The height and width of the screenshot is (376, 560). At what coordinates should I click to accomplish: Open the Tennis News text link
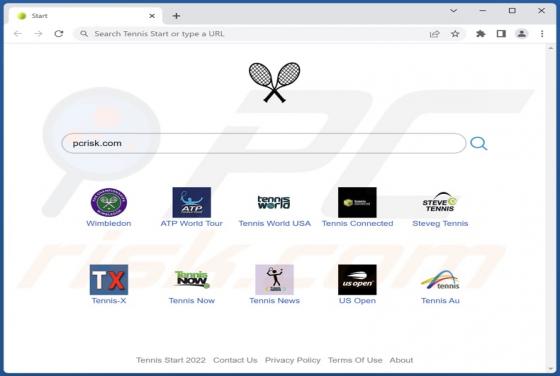tap(274, 301)
